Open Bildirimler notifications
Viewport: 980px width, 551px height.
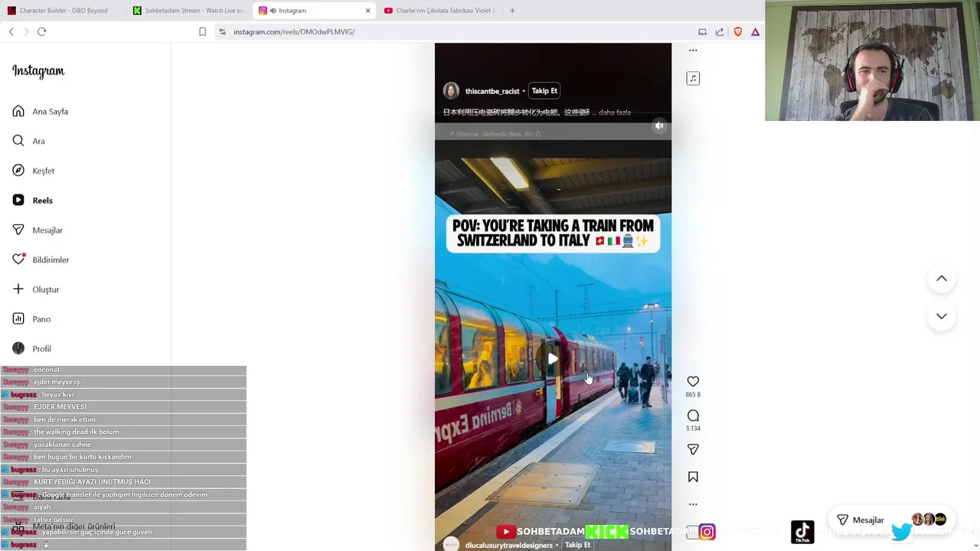41,259
